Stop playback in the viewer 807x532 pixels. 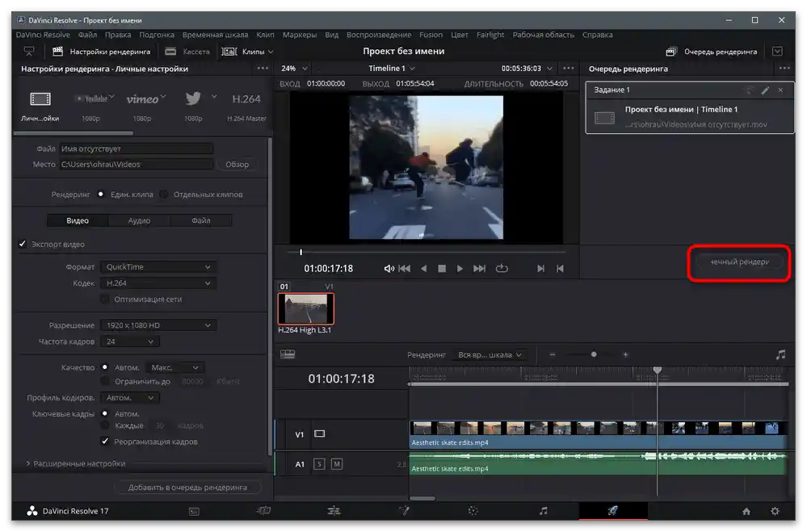[442, 269]
